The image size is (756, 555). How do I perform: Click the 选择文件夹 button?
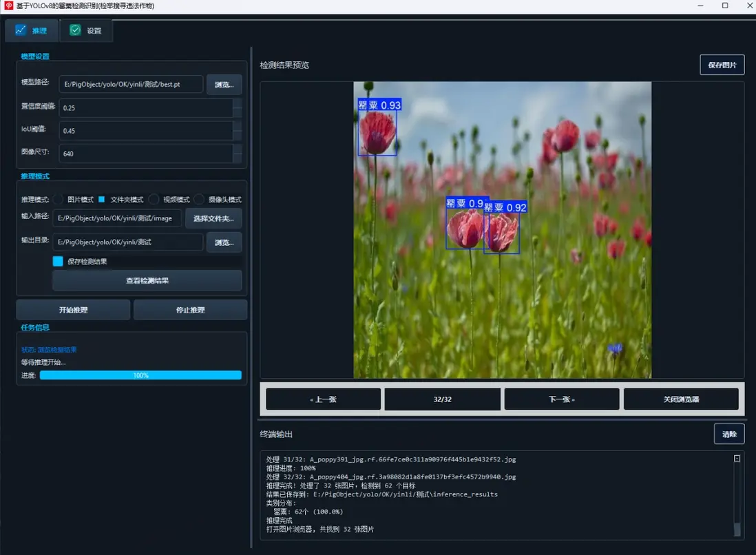(213, 218)
